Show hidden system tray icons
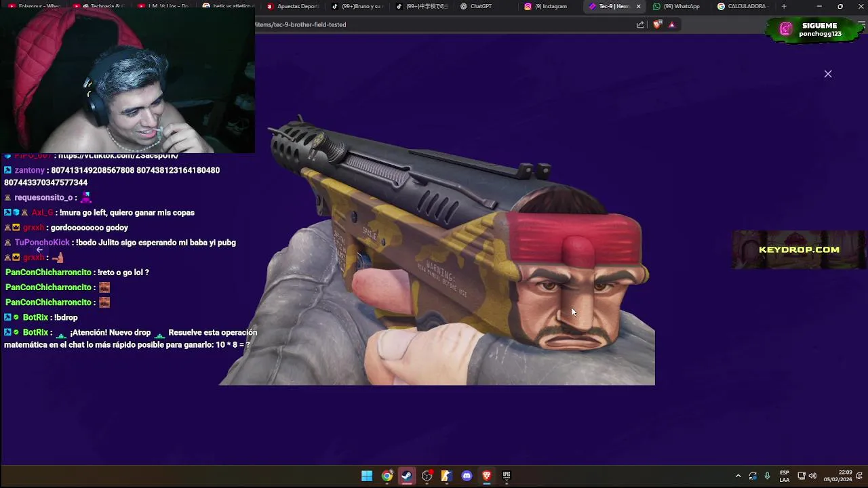The width and height of the screenshot is (868, 488). [738, 476]
